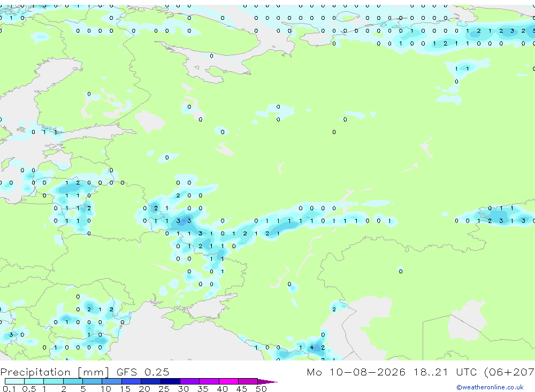
Task: Click the '15' legend value label
Action: click(125, 389)
